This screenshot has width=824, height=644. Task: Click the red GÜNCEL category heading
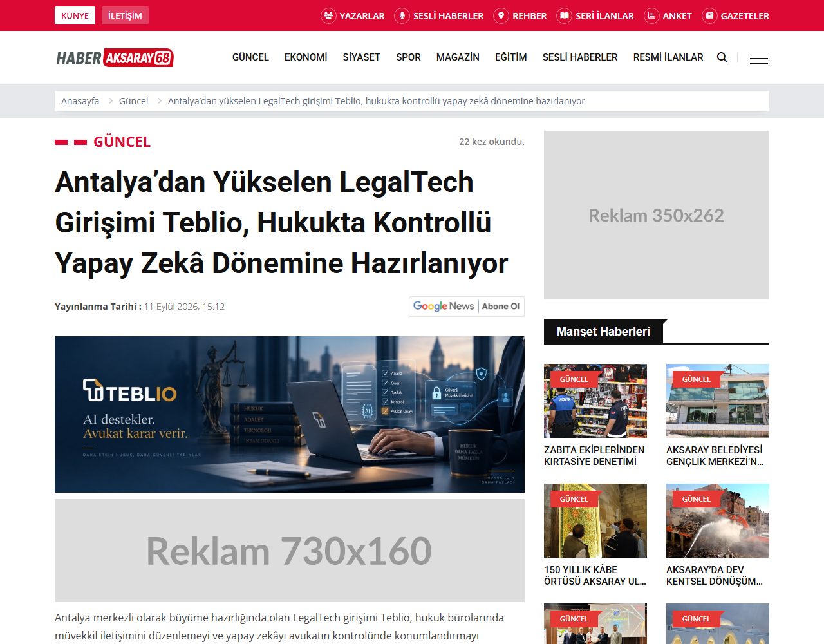(122, 142)
